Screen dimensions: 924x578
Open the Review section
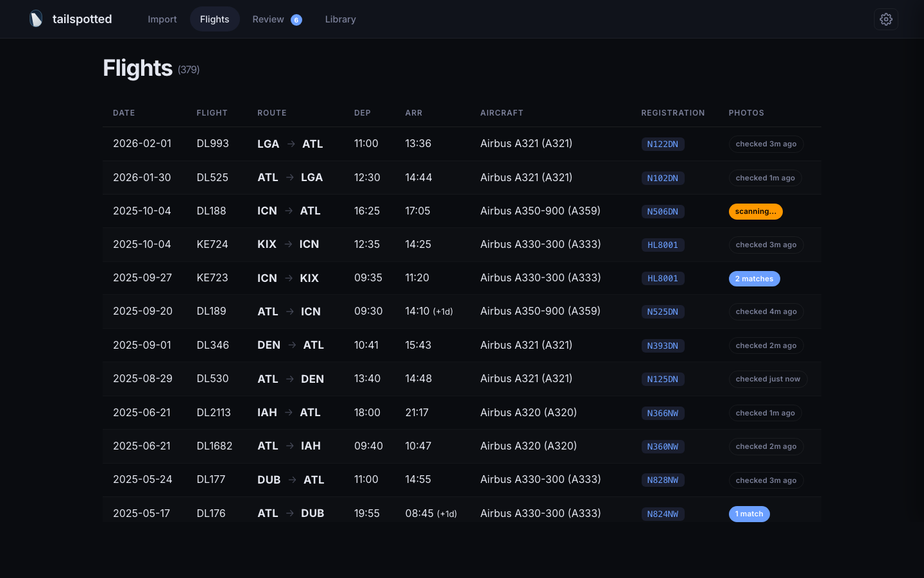coord(269,19)
